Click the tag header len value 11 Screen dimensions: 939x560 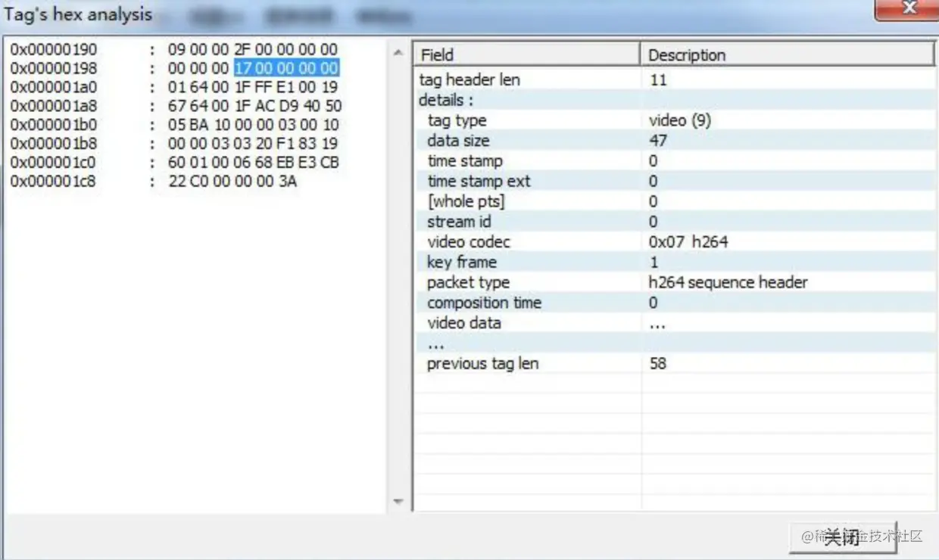pyautogui.click(x=658, y=79)
